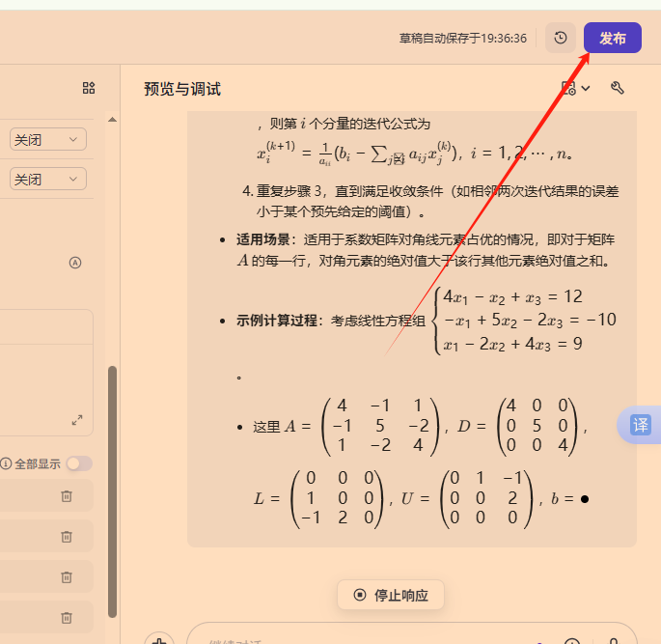This screenshot has width=661, height=644.
Task: Open the draft history clock icon
Action: pyautogui.click(x=561, y=38)
